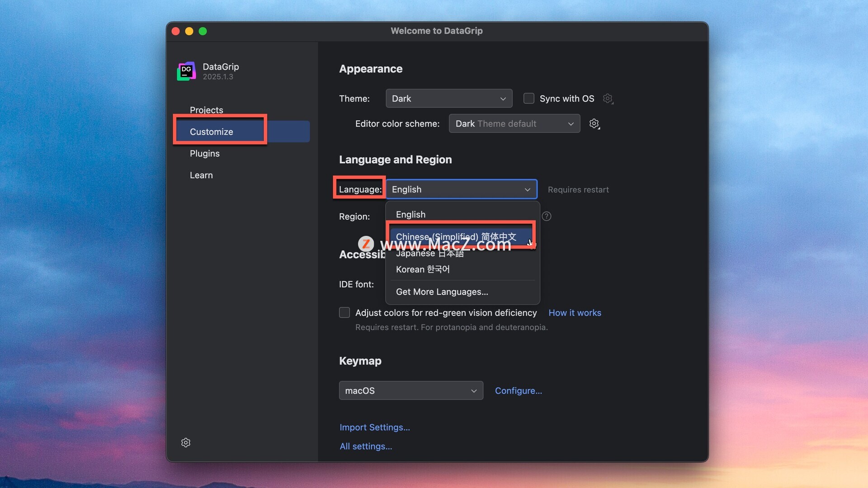Click the Configure... keymap link
This screenshot has height=488, width=868.
[519, 390]
